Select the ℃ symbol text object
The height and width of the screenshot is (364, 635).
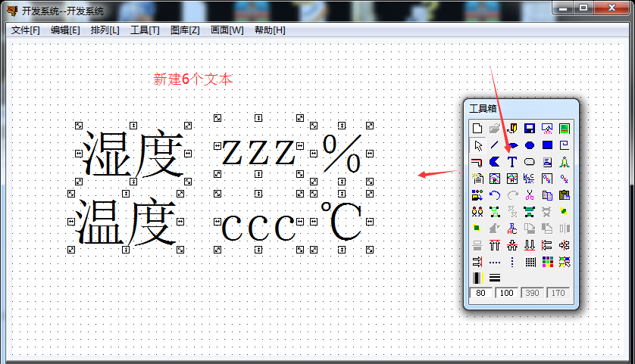point(342,222)
